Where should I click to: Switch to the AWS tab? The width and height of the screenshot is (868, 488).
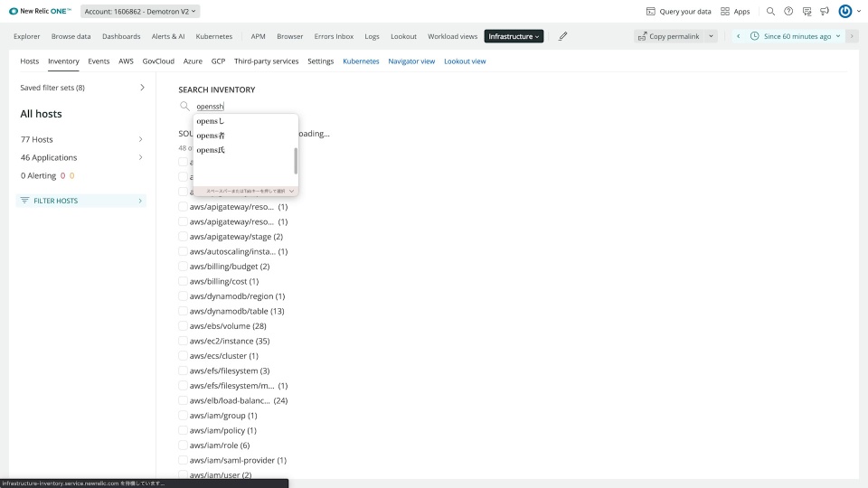coord(126,61)
